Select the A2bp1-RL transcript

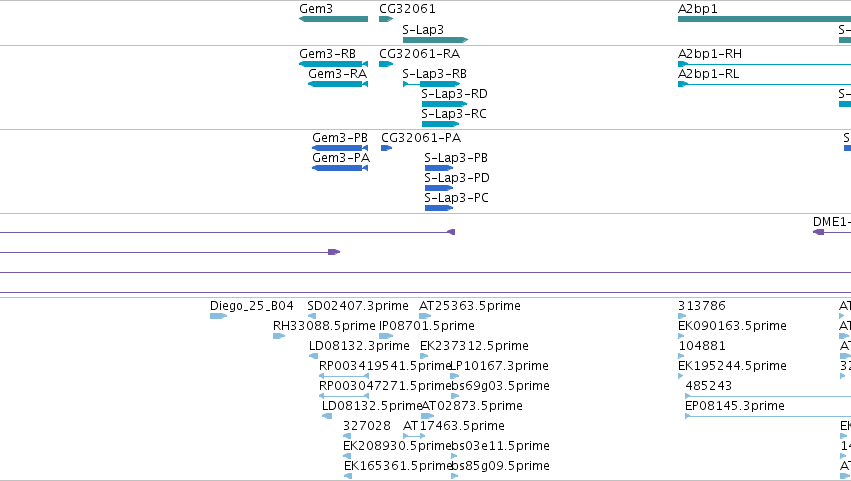click(x=764, y=84)
